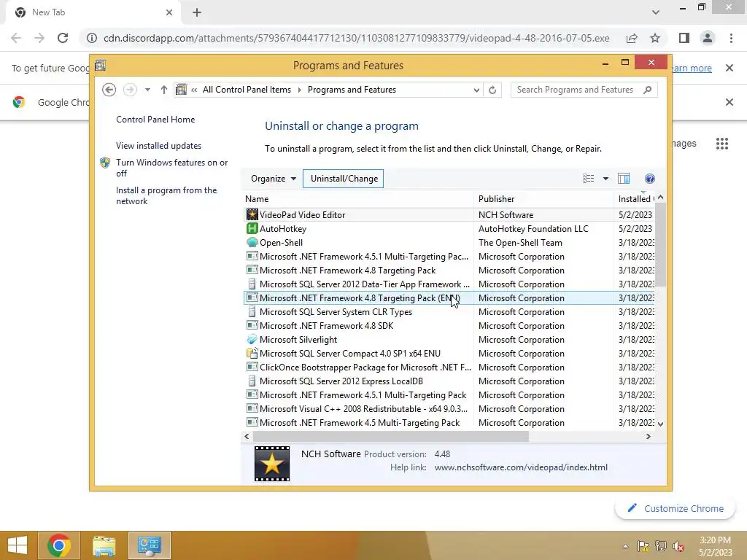Open the Organize dropdown
The width and height of the screenshot is (747, 560).
pos(273,179)
